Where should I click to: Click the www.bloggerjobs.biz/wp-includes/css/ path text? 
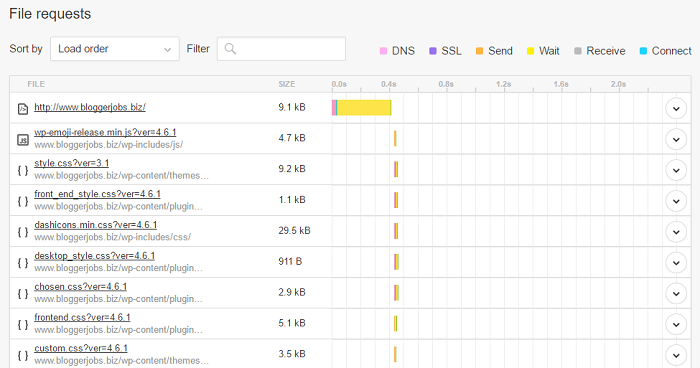(112, 237)
